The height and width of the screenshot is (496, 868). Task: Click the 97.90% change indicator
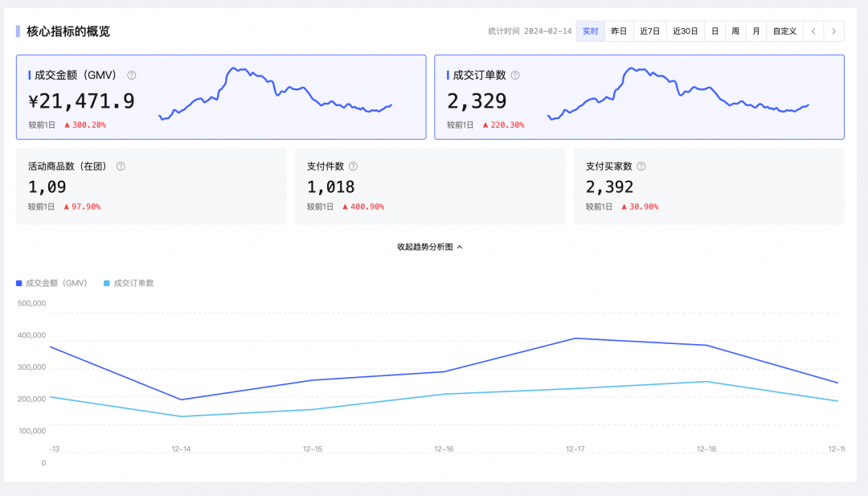pyautogui.click(x=82, y=207)
